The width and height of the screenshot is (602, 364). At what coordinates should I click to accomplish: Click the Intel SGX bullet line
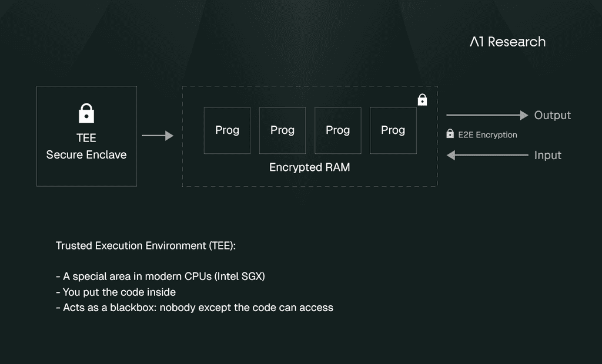click(160, 276)
